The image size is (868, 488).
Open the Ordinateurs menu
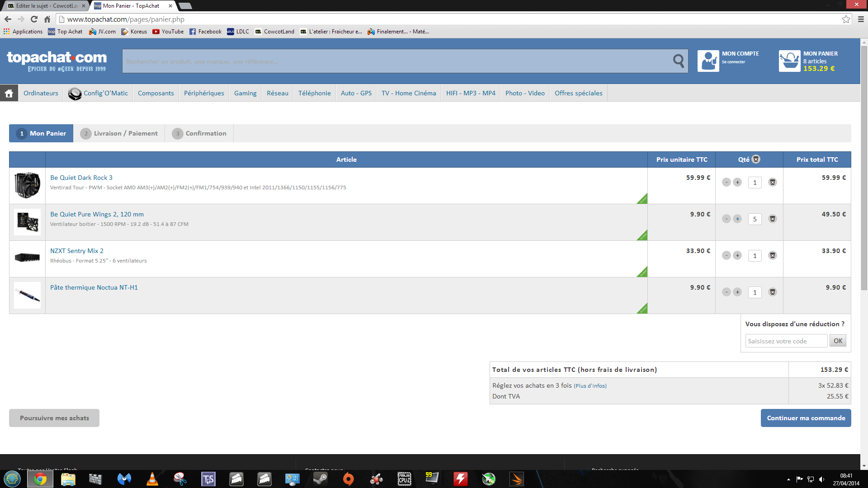pyautogui.click(x=41, y=93)
